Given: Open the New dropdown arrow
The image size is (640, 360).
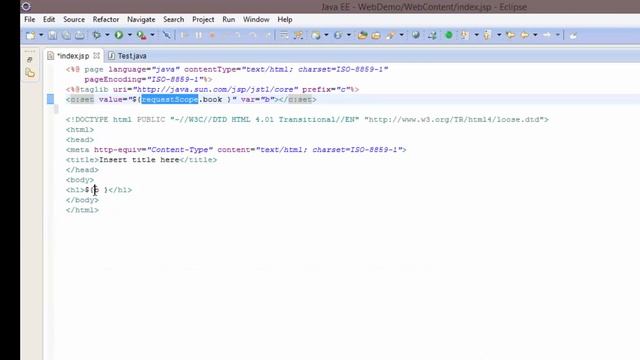Looking at the screenshot, I should (x=41, y=36).
